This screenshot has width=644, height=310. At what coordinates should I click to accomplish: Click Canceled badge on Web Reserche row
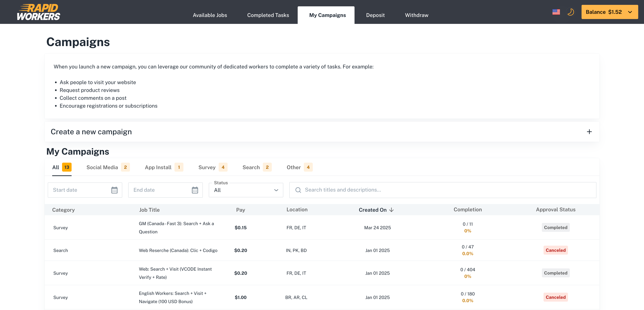tap(555, 250)
